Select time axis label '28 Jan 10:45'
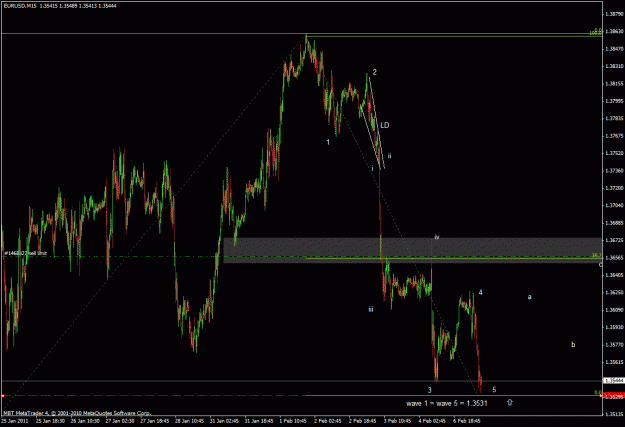 pyautogui.click(x=189, y=421)
